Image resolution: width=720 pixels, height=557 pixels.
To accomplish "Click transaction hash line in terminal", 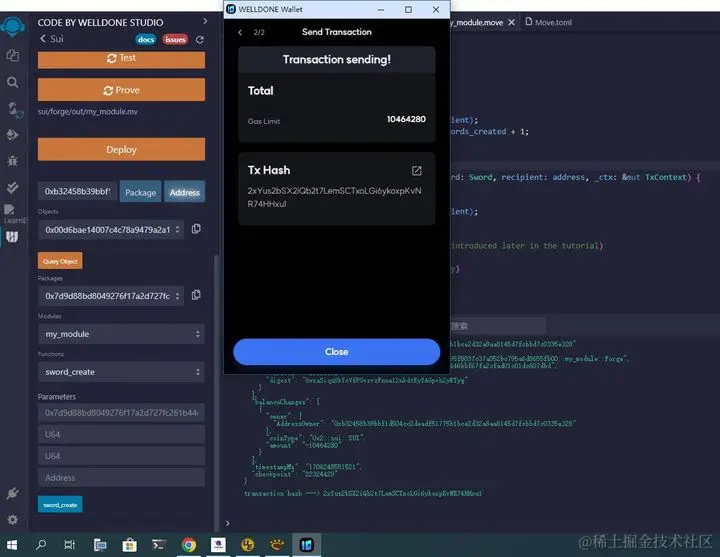I will tap(363, 494).
